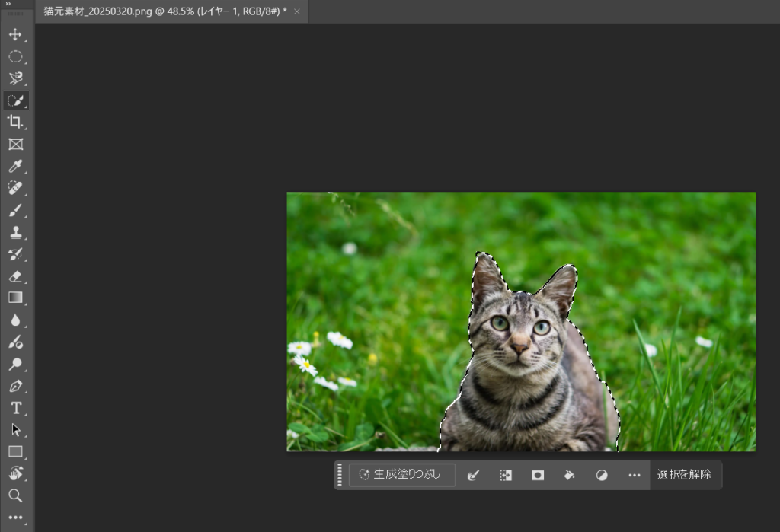Click the paint bucket fill selection icon
This screenshot has height=532, width=780.
tap(569, 475)
